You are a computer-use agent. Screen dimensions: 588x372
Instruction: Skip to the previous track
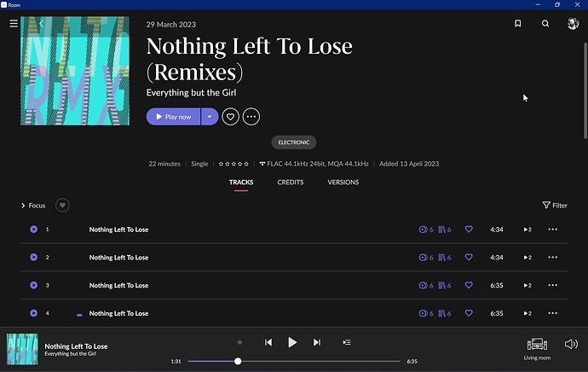tap(268, 342)
